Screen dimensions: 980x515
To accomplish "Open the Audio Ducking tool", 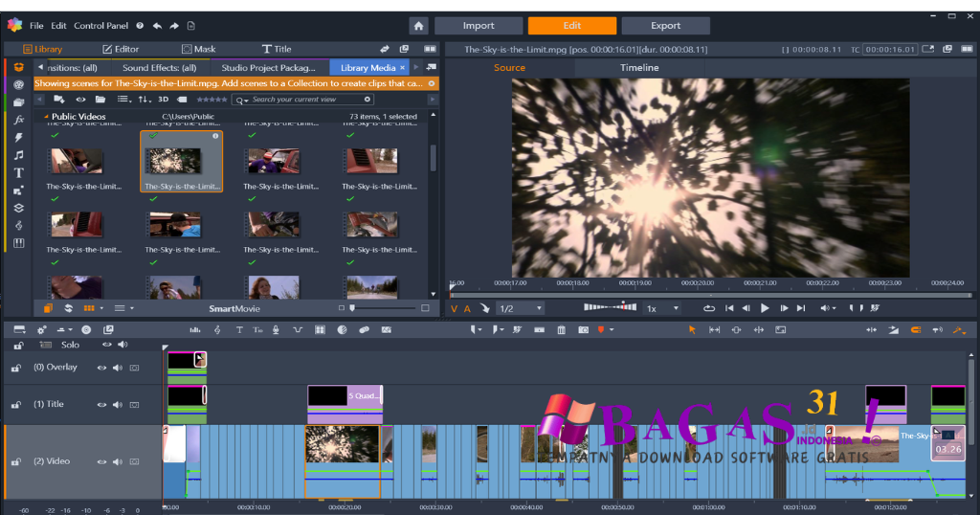I will tap(298, 330).
